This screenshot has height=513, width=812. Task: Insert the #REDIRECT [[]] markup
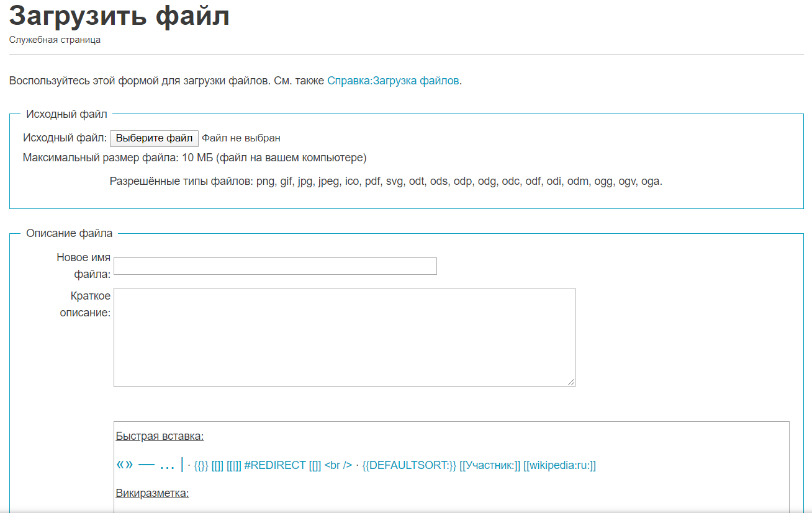(x=283, y=465)
